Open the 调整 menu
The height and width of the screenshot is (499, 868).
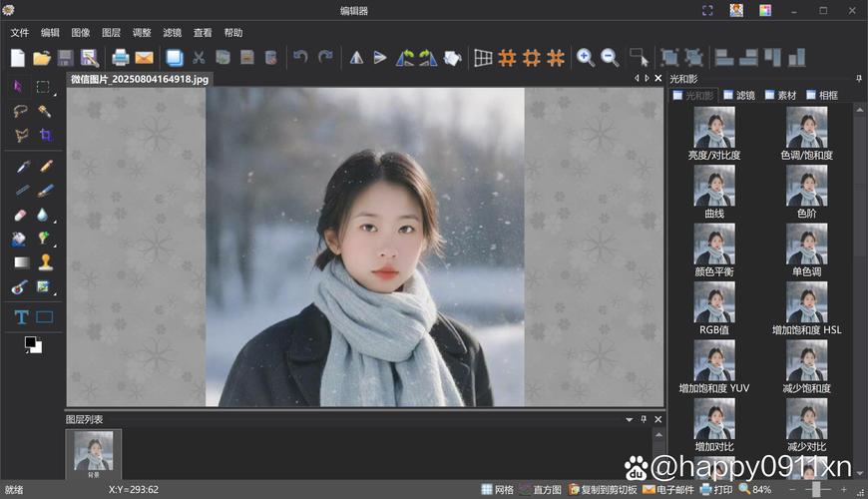click(142, 33)
